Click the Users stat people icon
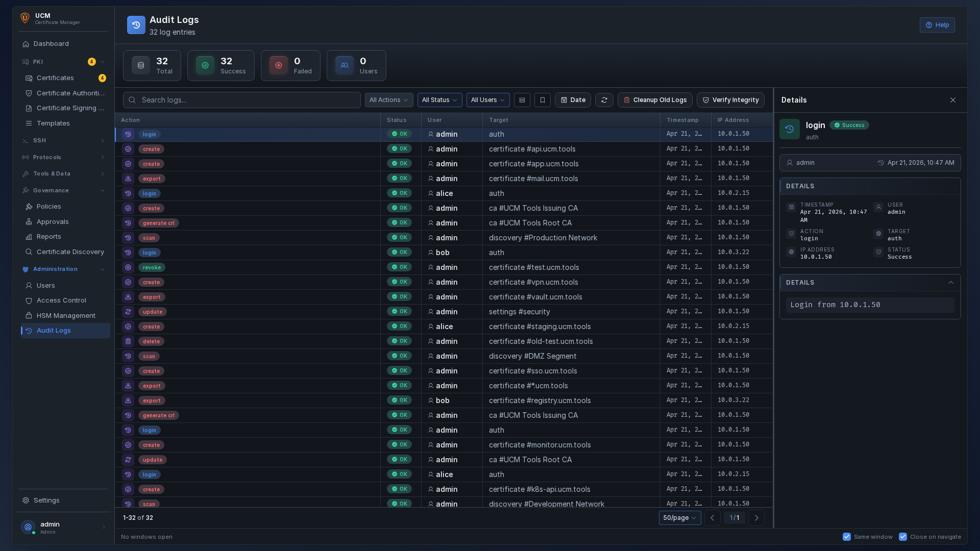Viewport: 980px width, 551px height. click(x=345, y=65)
